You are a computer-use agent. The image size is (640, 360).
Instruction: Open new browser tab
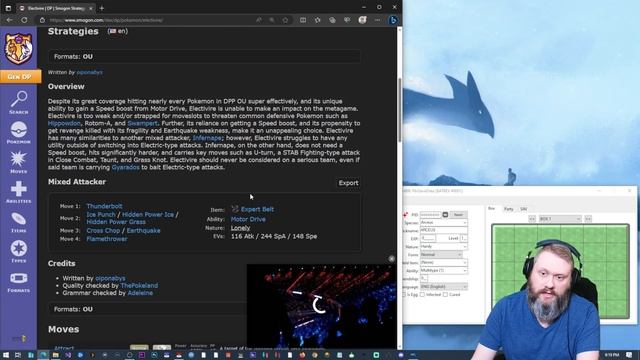pyautogui.click(x=102, y=8)
